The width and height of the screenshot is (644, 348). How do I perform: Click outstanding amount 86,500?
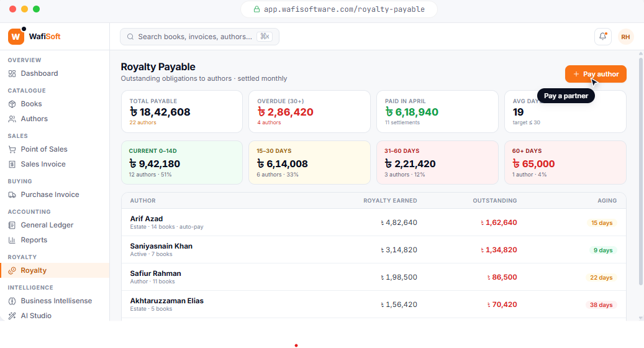coord(502,277)
